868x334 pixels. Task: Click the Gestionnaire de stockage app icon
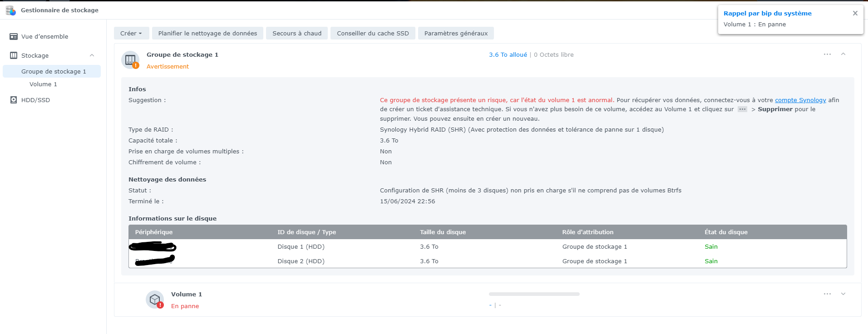point(11,10)
